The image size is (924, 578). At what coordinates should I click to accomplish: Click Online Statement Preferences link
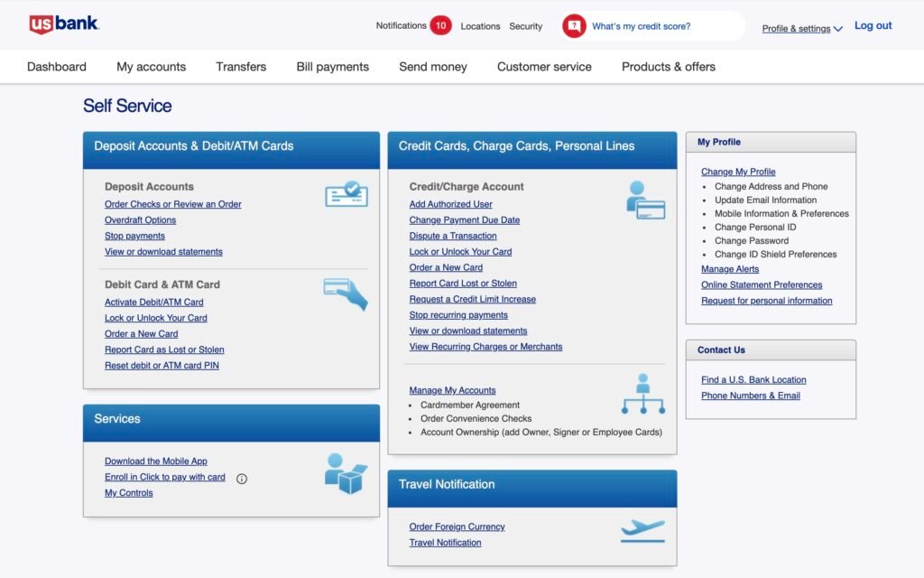pos(762,284)
